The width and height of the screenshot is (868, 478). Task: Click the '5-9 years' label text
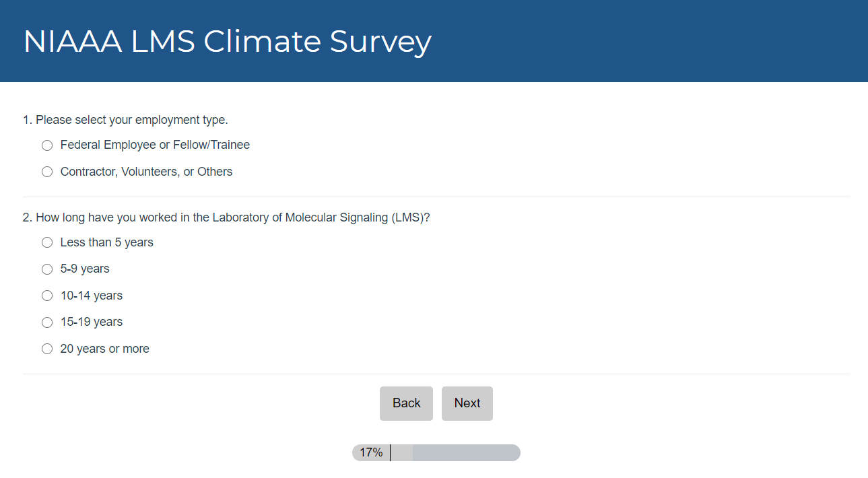(85, 269)
